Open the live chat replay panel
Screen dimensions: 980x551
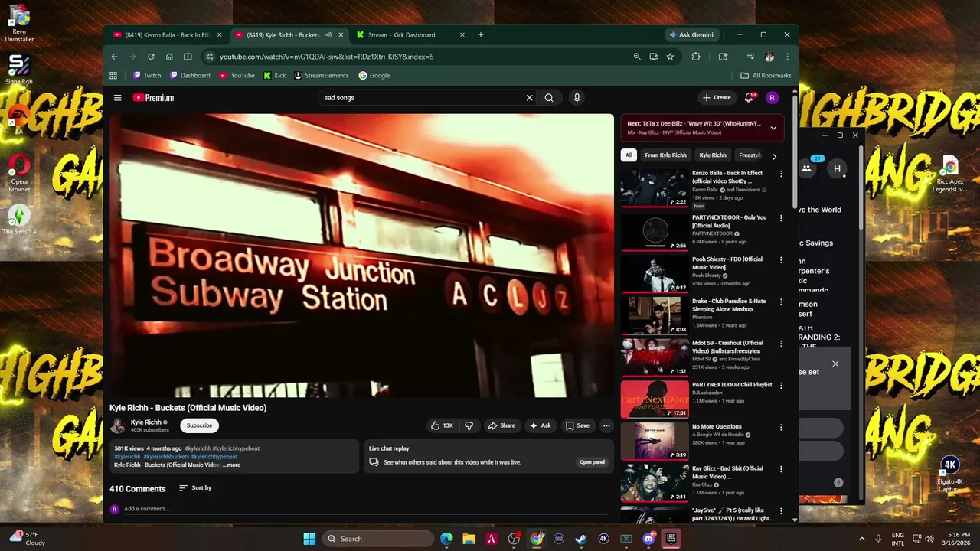[592, 462]
